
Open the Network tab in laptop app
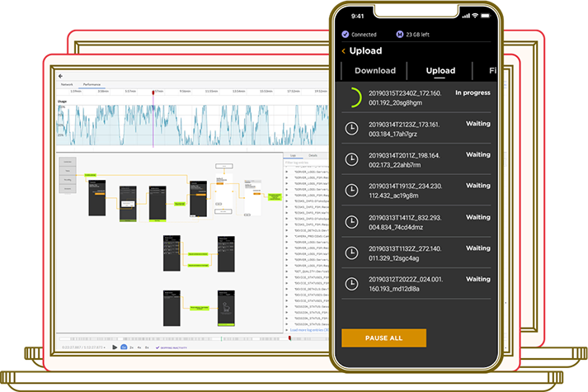pyautogui.click(x=67, y=84)
